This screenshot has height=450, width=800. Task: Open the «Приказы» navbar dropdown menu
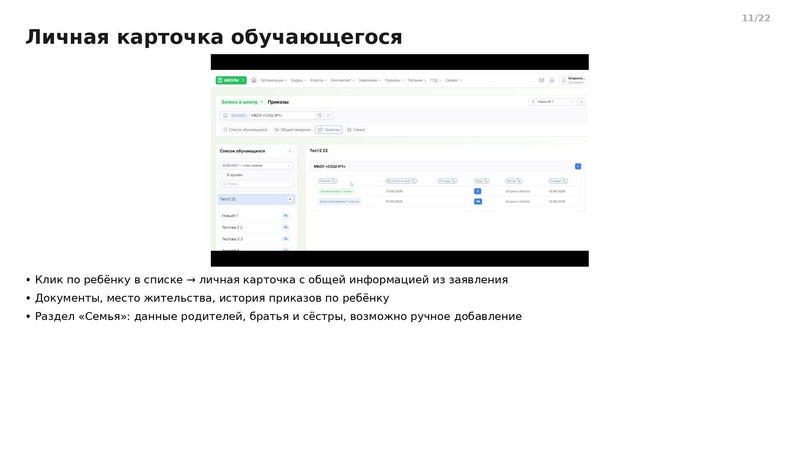(394, 80)
